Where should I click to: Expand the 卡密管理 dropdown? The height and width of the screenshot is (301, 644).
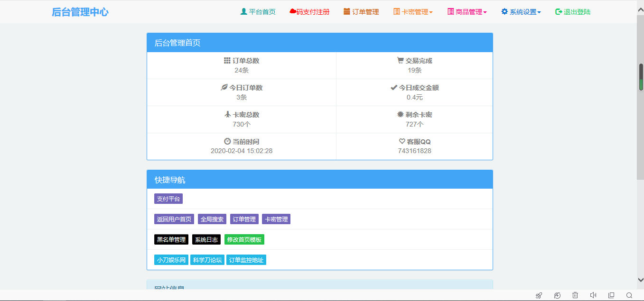click(413, 12)
